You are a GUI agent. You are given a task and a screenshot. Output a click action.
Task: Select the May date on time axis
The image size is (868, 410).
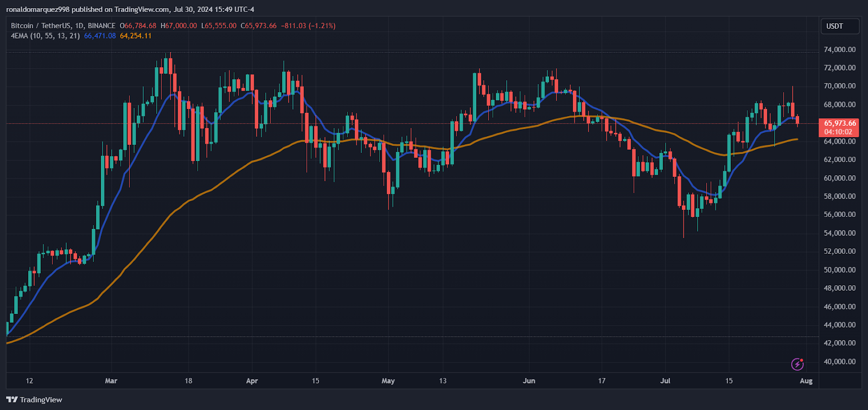388,381
